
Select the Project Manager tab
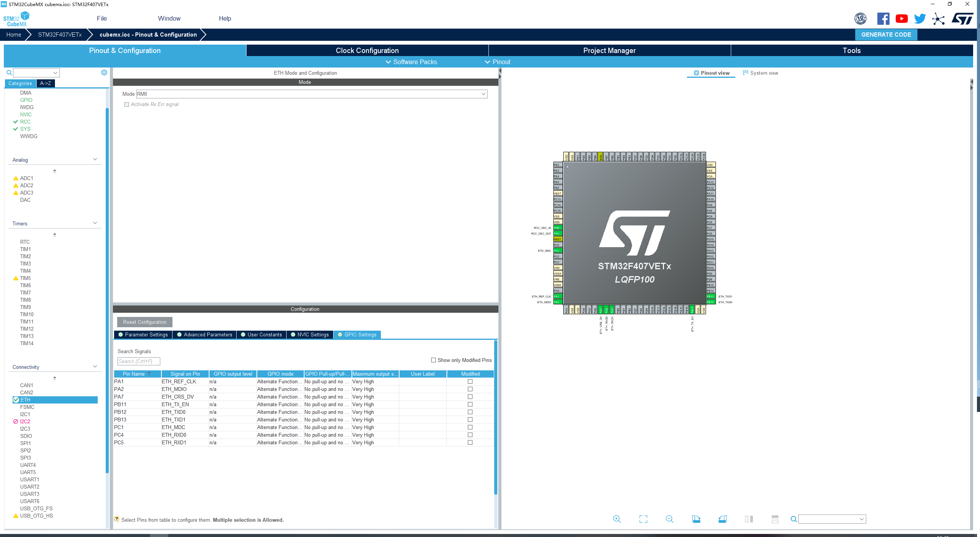609,50
